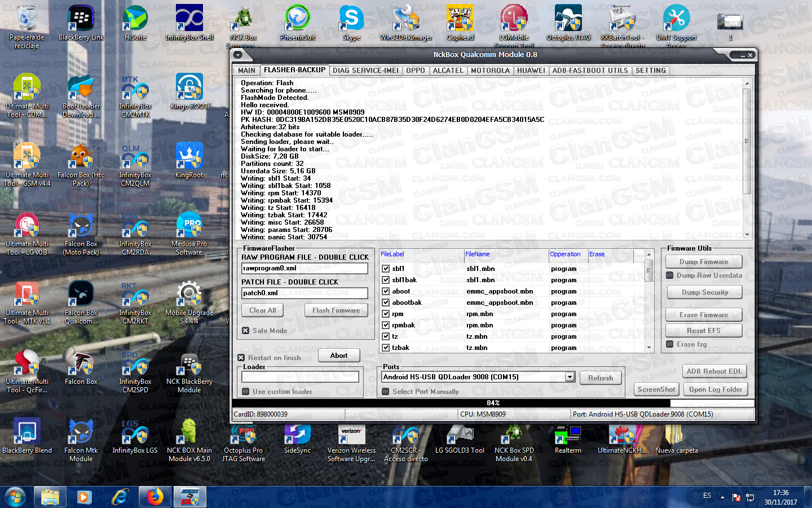The image size is (812, 508).
Task: Open the HiSuite desktop icon
Action: point(135,24)
